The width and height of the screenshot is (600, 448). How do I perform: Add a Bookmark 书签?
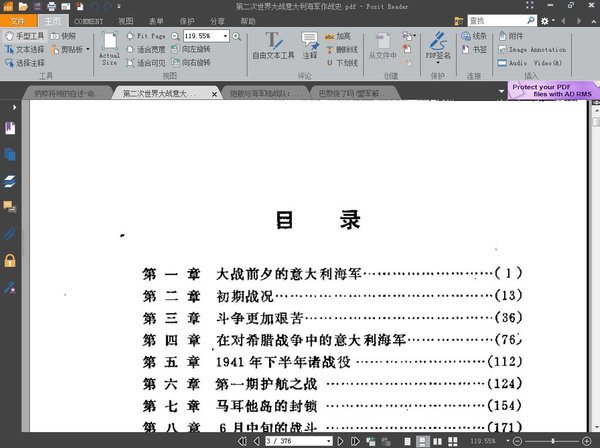[474, 49]
